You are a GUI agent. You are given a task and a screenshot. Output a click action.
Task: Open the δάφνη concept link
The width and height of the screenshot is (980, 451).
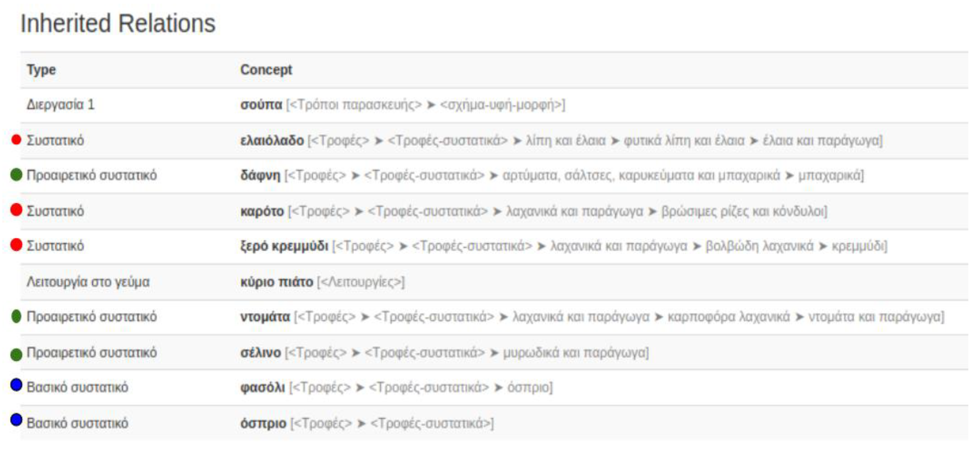tap(260, 175)
